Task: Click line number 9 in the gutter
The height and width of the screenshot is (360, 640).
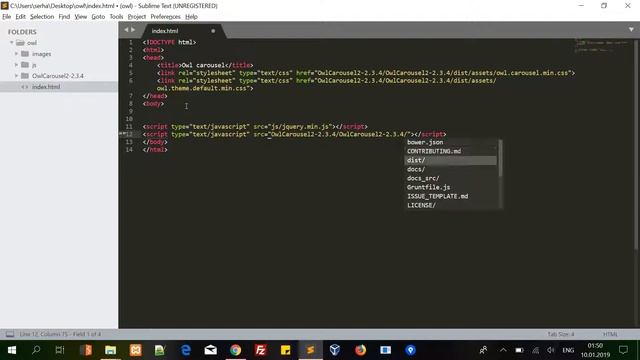Action: 130,111
